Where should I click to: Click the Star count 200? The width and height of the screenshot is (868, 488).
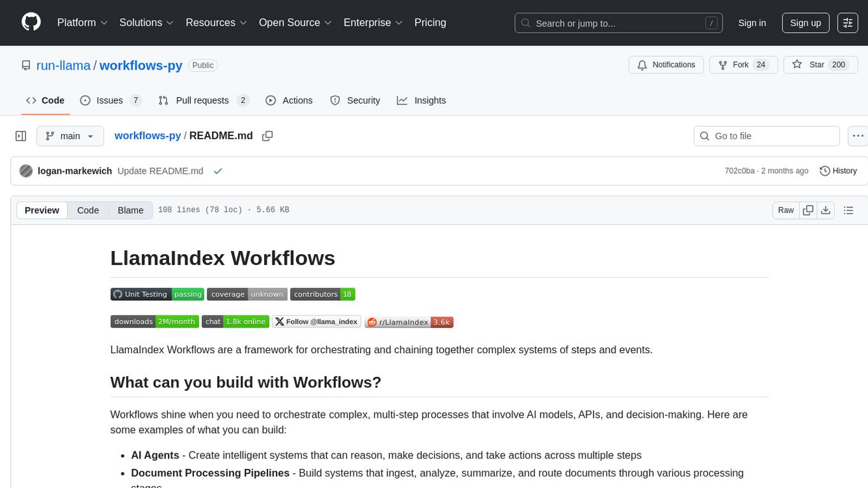(839, 65)
